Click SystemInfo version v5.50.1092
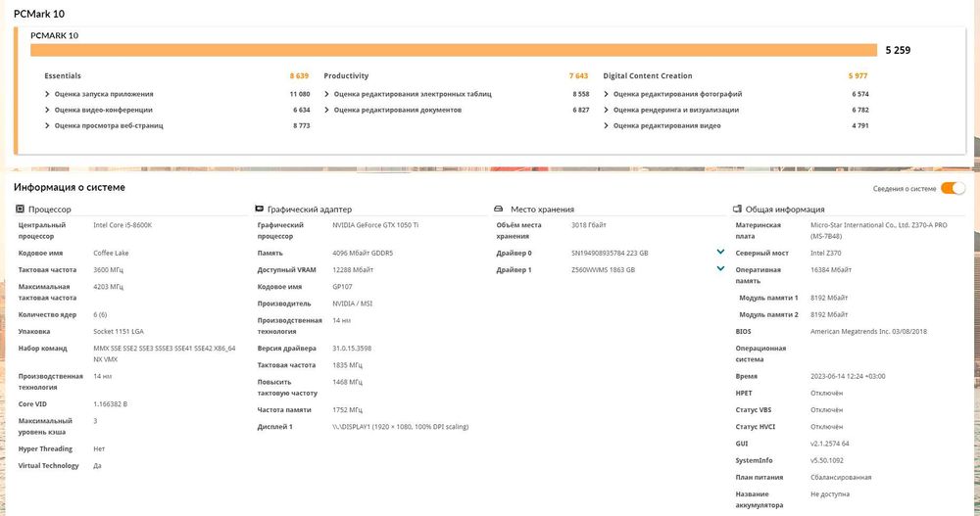Screen dimensions: 980x516 pyautogui.click(x=826, y=460)
